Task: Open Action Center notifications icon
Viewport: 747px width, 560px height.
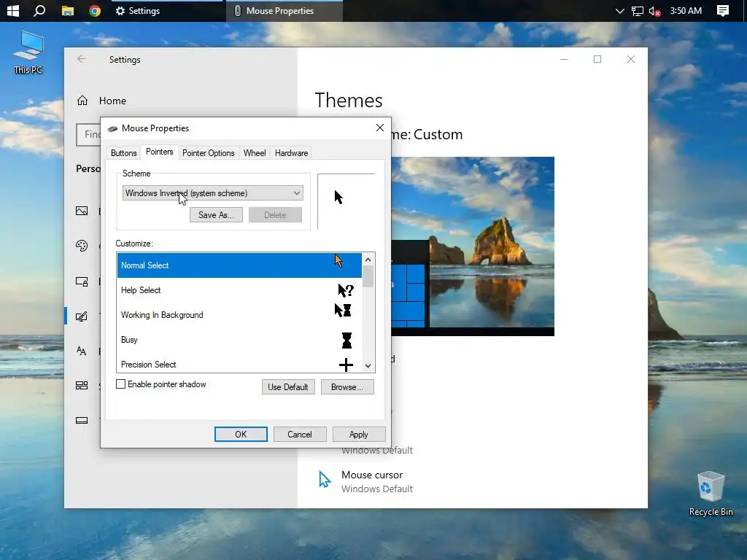Action: (723, 10)
